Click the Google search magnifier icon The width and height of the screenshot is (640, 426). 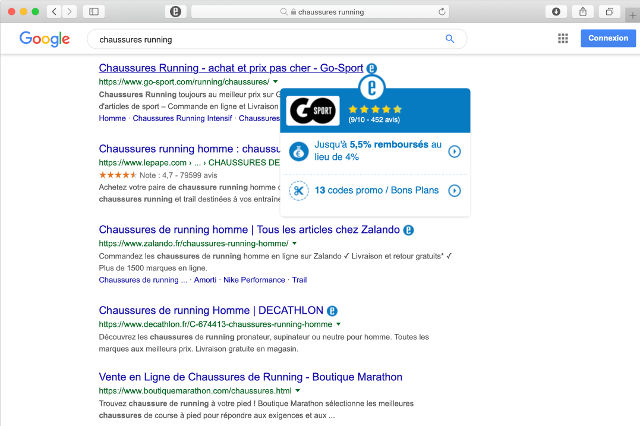(x=450, y=39)
